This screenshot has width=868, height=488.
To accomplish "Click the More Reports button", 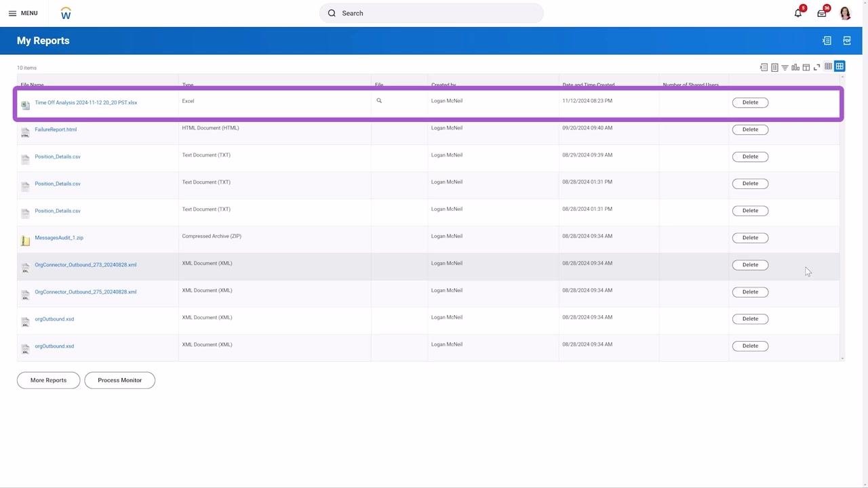I will (x=48, y=380).
